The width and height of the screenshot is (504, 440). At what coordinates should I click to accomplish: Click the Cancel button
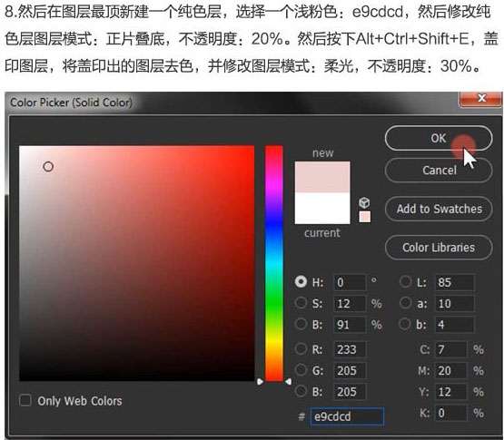[x=439, y=171]
